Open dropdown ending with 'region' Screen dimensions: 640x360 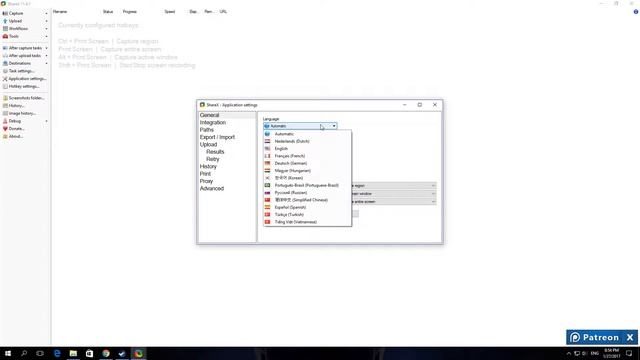click(x=394, y=186)
